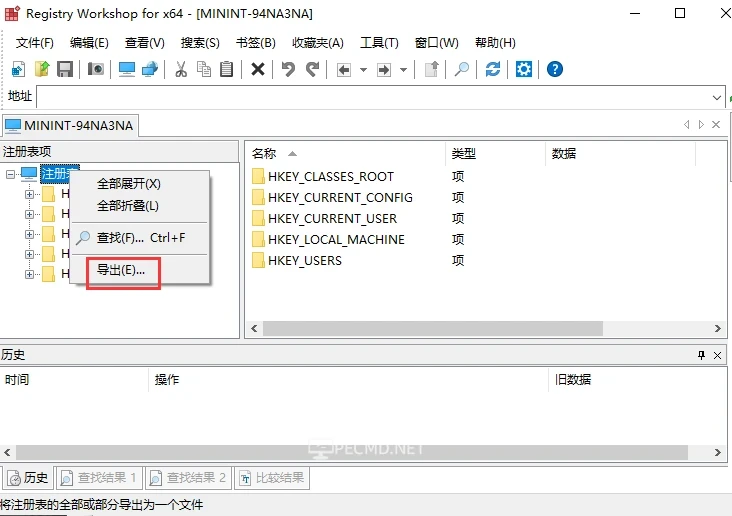
Task: Click the Copy toolbar icon
Action: pyautogui.click(x=204, y=70)
